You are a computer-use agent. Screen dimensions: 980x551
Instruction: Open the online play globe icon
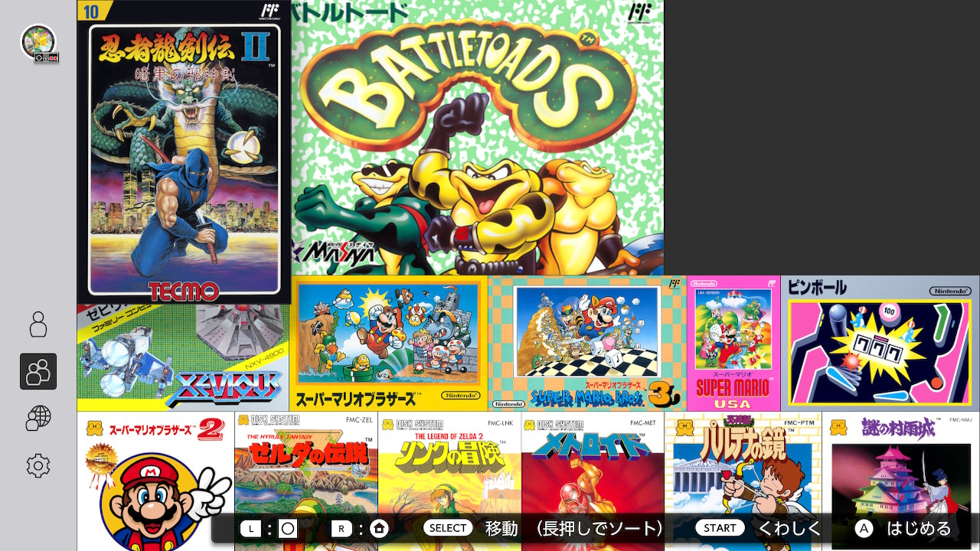38,419
